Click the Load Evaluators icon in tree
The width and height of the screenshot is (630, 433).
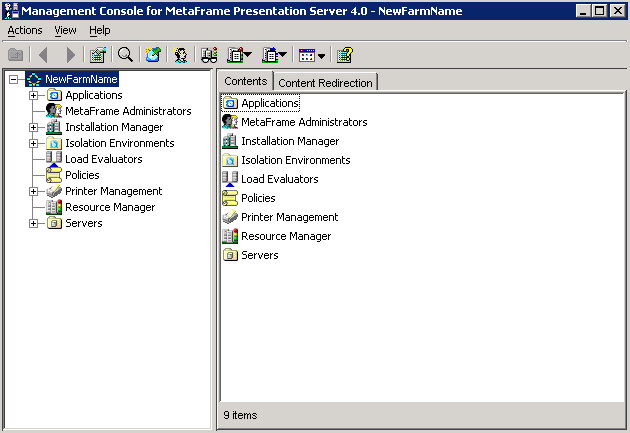click(x=54, y=158)
